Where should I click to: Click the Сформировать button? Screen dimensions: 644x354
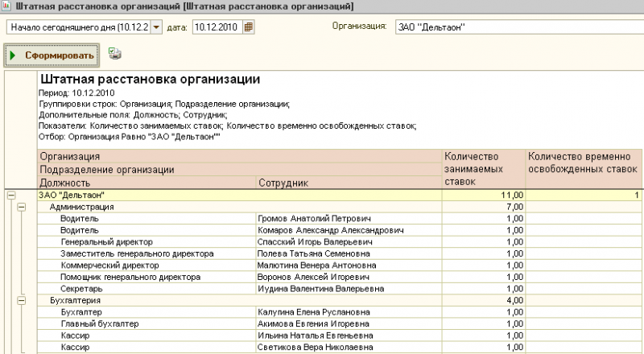(x=52, y=56)
